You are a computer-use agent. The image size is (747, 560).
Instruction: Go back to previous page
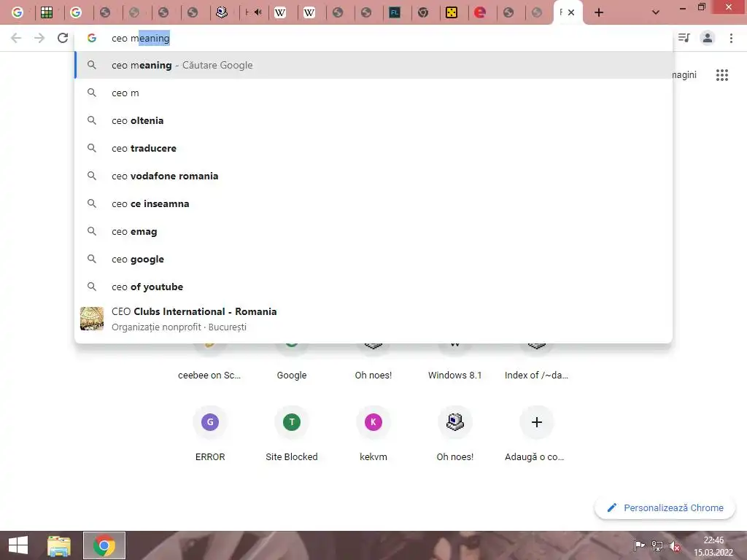point(16,38)
